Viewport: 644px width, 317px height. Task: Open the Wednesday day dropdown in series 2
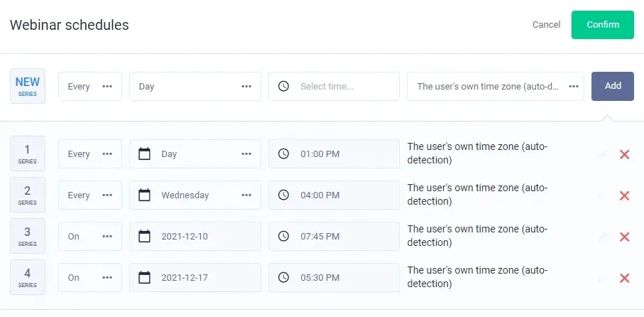tap(246, 195)
